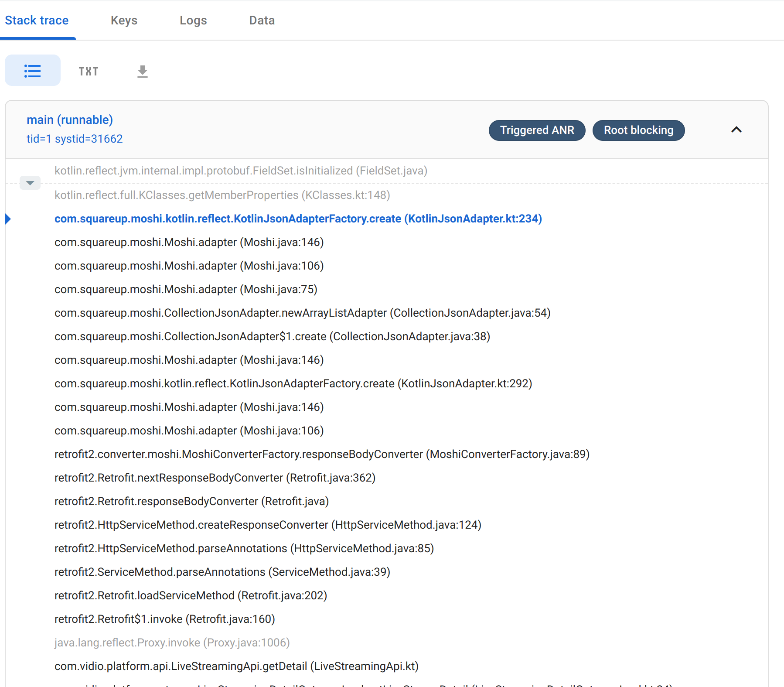Screen dimensions: 784x687
Task: Click the Triggered ANR badge
Action: click(x=537, y=130)
